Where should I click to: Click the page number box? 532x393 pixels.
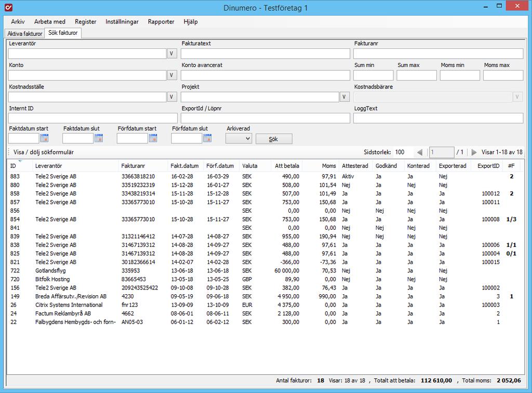coord(442,152)
